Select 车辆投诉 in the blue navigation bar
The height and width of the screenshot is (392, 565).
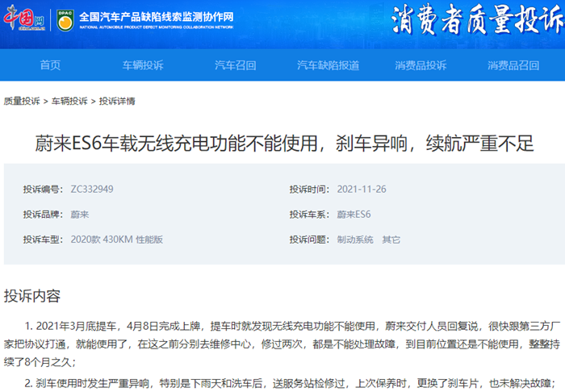[143, 65]
